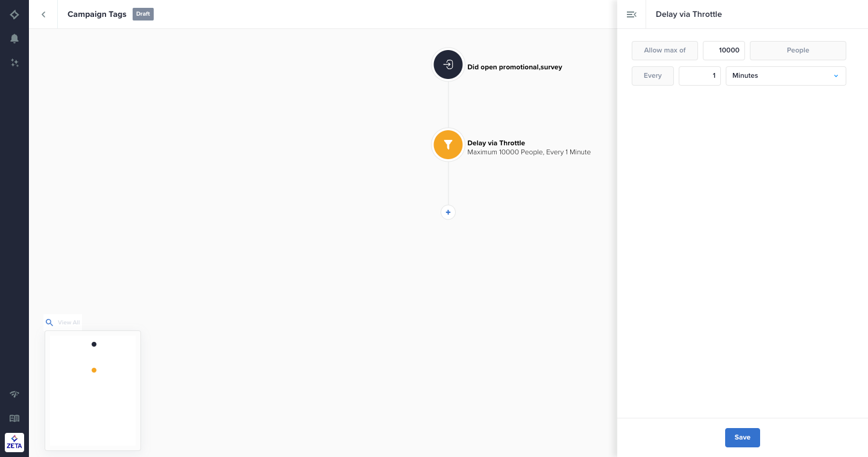Click the ZETA logo at sidebar bottom
The height and width of the screenshot is (457, 868).
point(14,443)
